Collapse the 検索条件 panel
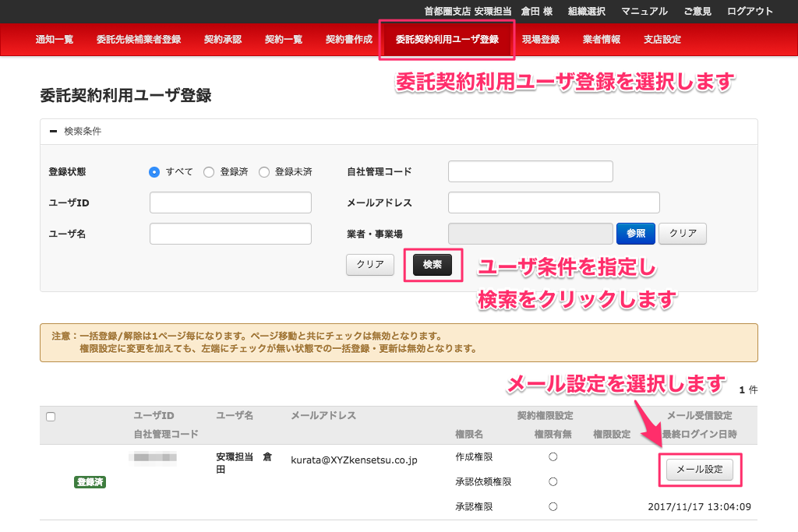Viewport: 798px width, 532px height. (x=53, y=132)
